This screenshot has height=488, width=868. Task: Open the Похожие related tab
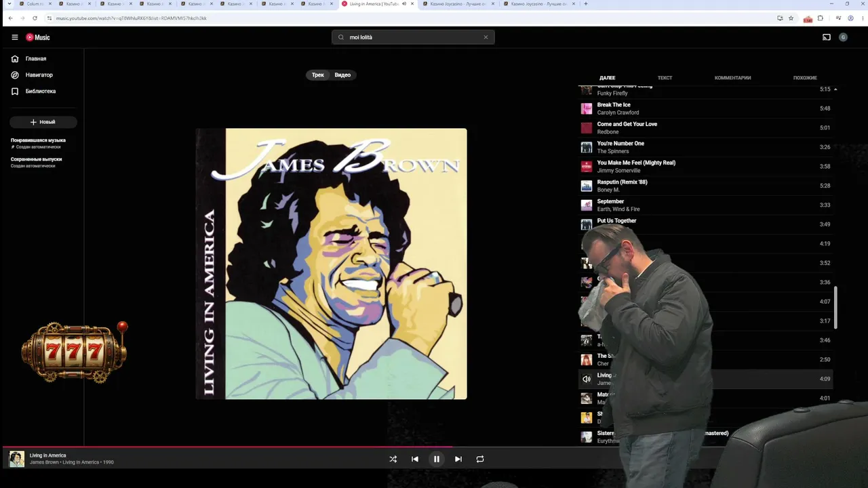point(805,78)
